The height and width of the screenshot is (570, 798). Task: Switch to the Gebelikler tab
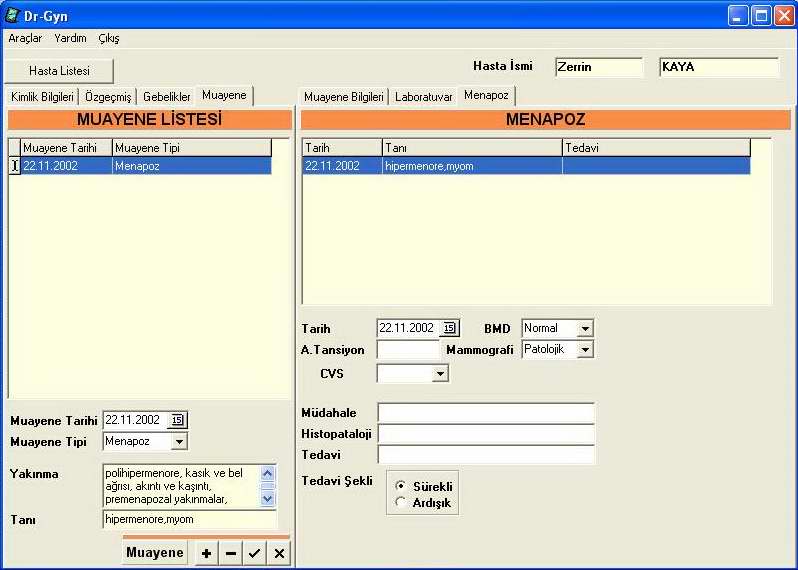166,97
